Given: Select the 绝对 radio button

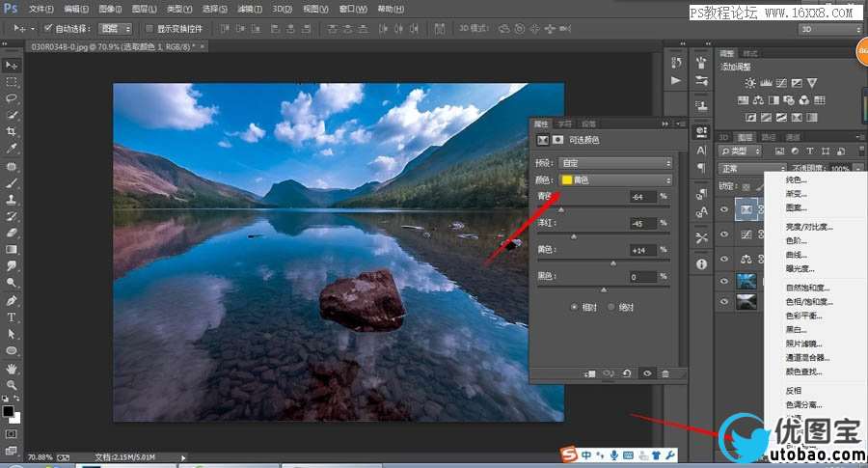Looking at the screenshot, I should tap(611, 307).
